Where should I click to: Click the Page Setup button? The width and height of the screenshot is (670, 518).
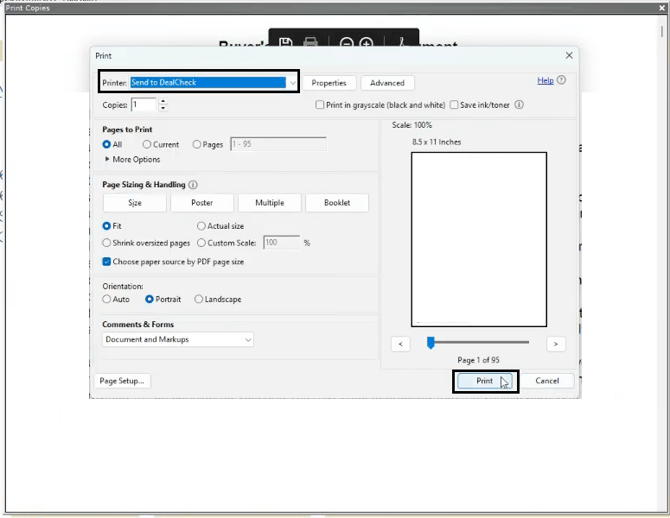pyautogui.click(x=122, y=381)
